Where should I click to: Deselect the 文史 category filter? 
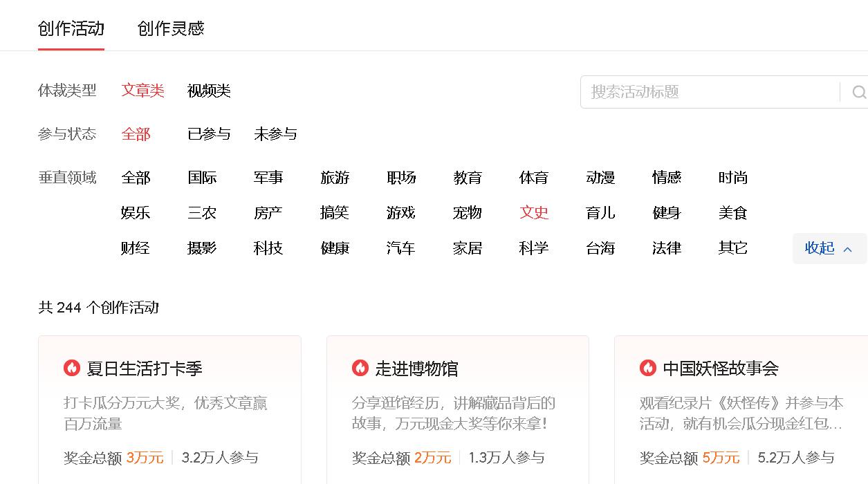[533, 213]
